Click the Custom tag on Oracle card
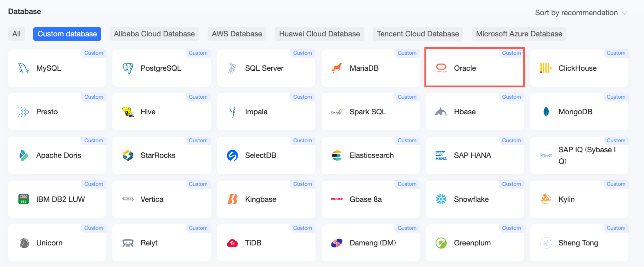Viewport: 644px width, 267px height. [512, 53]
